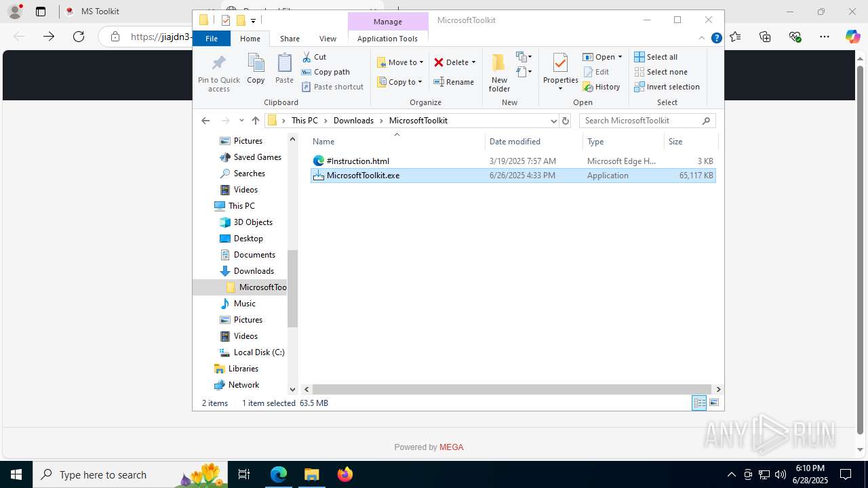This screenshot has height=488, width=868.
Task: Select Documents in navigation pane
Action: click(x=254, y=255)
